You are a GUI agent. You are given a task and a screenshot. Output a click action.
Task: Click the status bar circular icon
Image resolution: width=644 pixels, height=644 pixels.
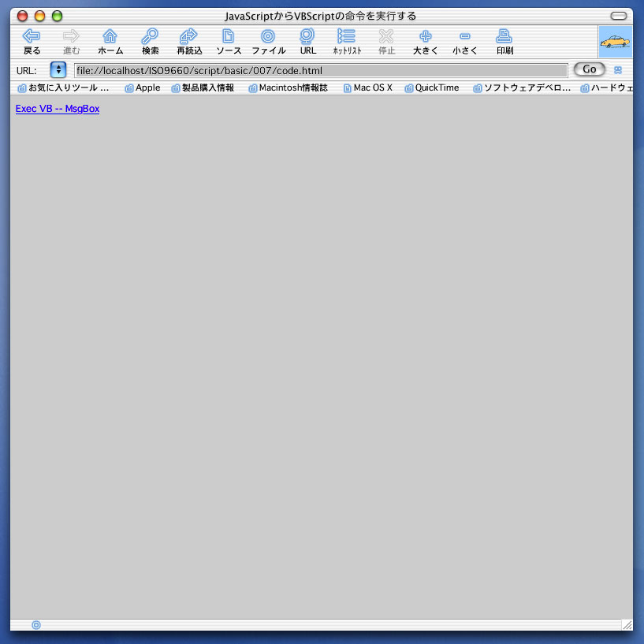pos(36,625)
